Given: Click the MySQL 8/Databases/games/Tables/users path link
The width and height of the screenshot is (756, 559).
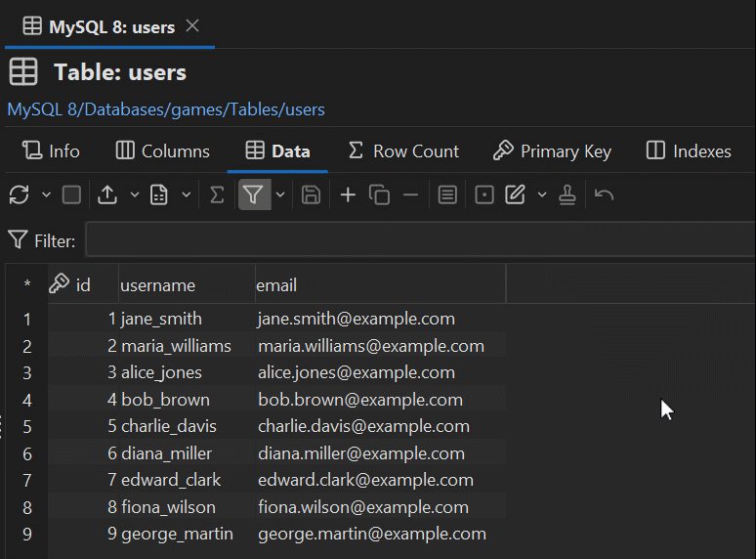Looking at the screenshot, I should point(166,109).
